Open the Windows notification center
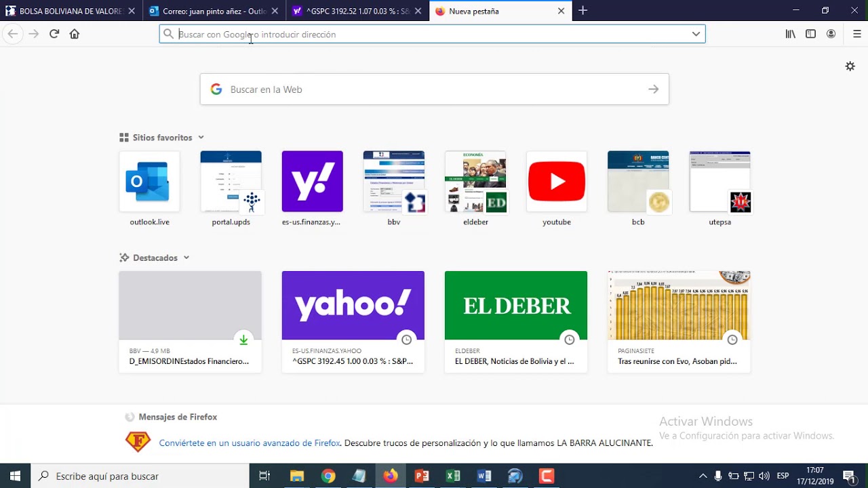Viewport: 868px width, 488px height. pyautogui.click(x=849, y=476)
